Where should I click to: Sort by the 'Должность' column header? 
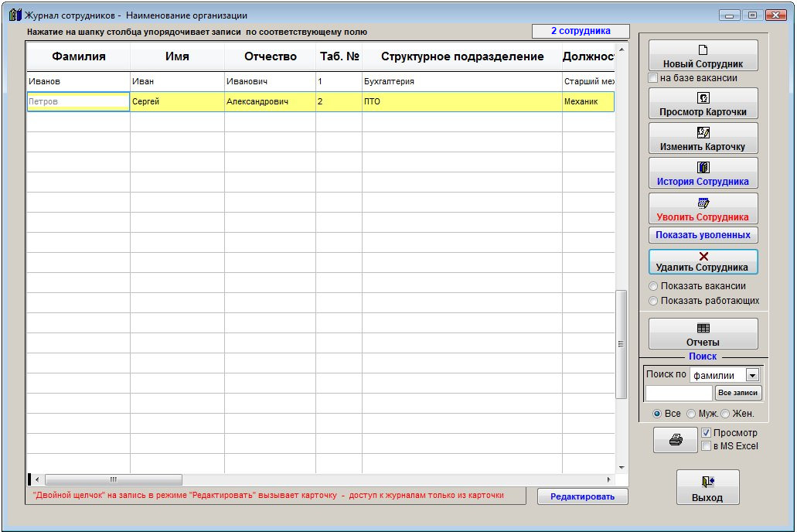(x=588, y=56)
